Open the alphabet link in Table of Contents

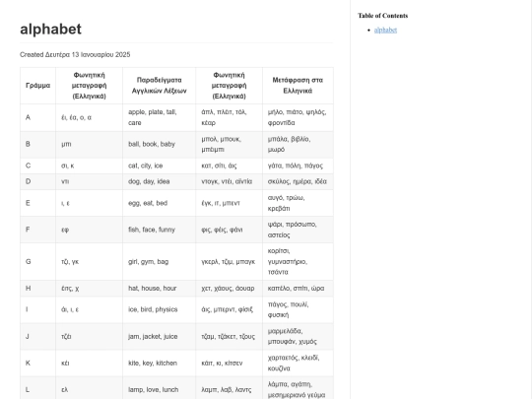point(385,31)
